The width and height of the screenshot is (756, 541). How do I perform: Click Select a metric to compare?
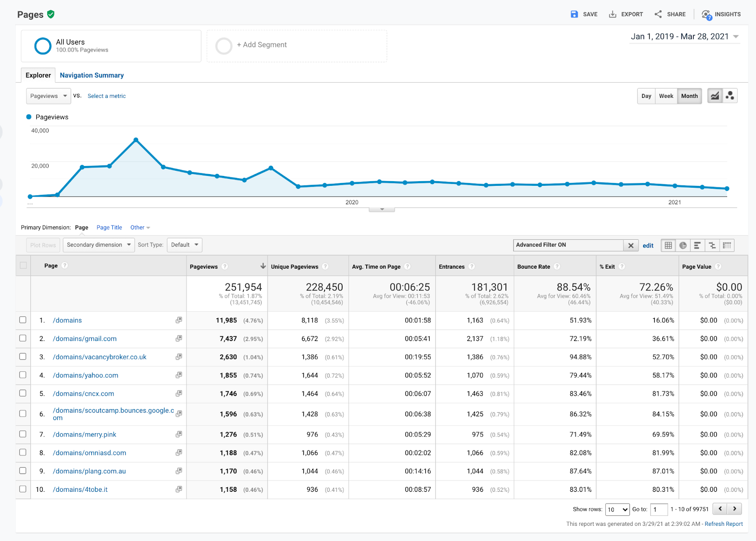point(107,96)
